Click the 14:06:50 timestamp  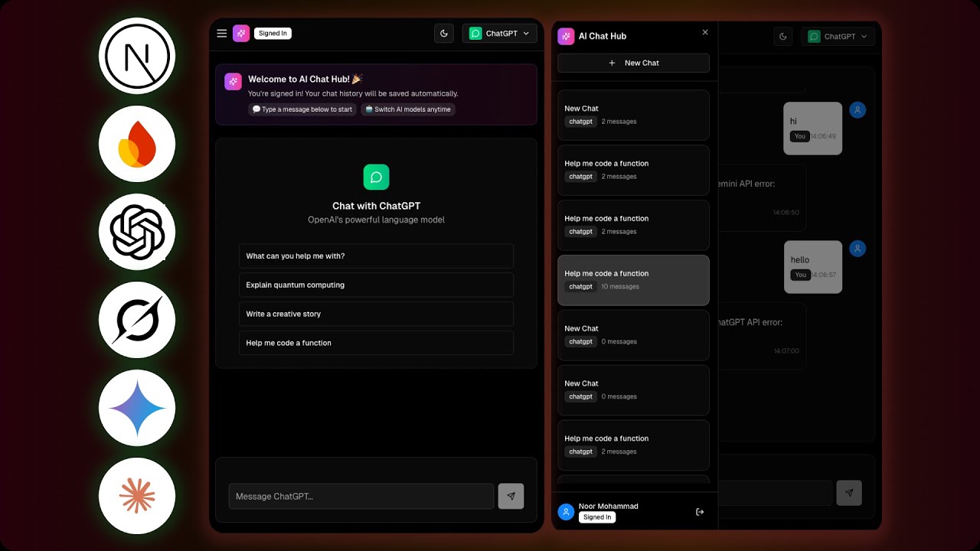[x=786, y=213]
